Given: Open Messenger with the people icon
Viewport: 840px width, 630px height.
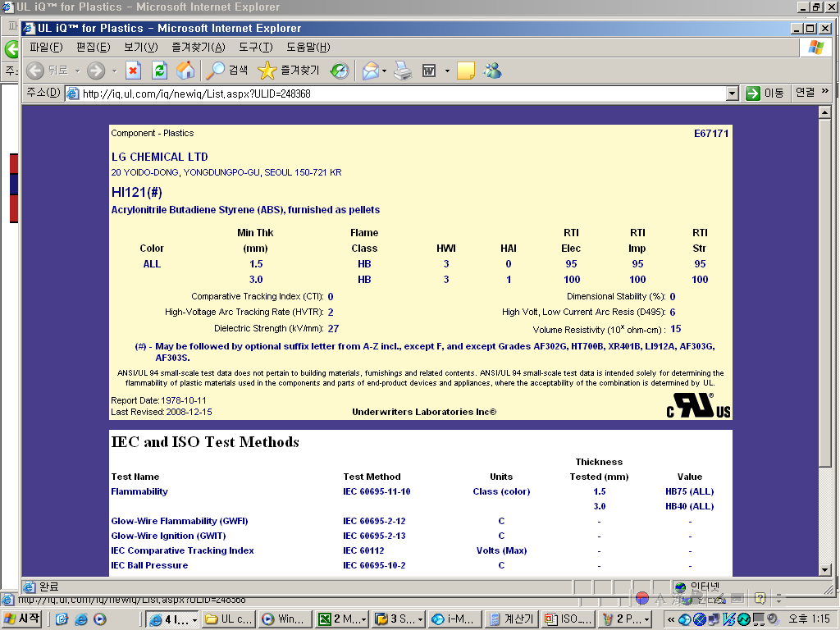Looking at the screenshot, I should [x=492, y=71].
